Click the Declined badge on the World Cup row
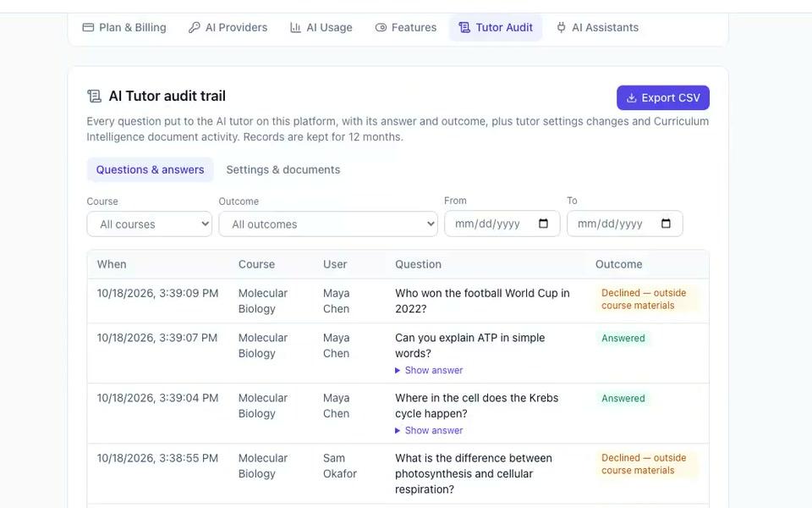812x508 pixels. pyautogui.click(x=646, y=299)
